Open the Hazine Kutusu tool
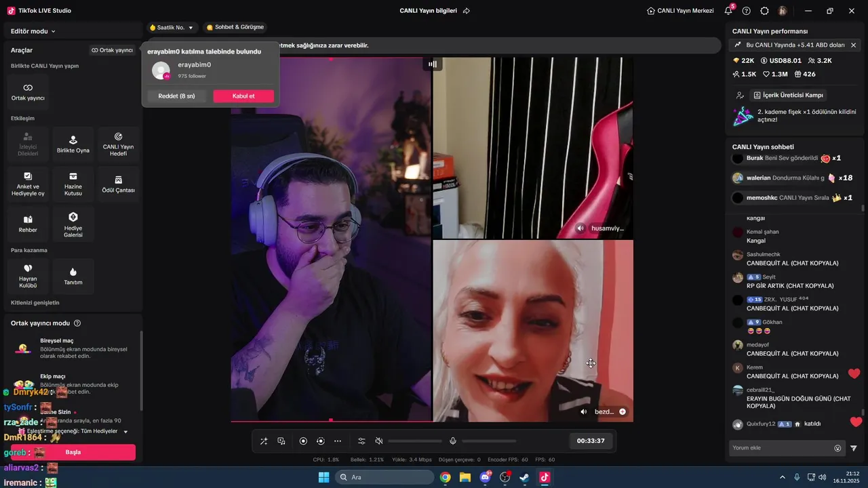Screen dimensions: 868x488 coord(73,184)
